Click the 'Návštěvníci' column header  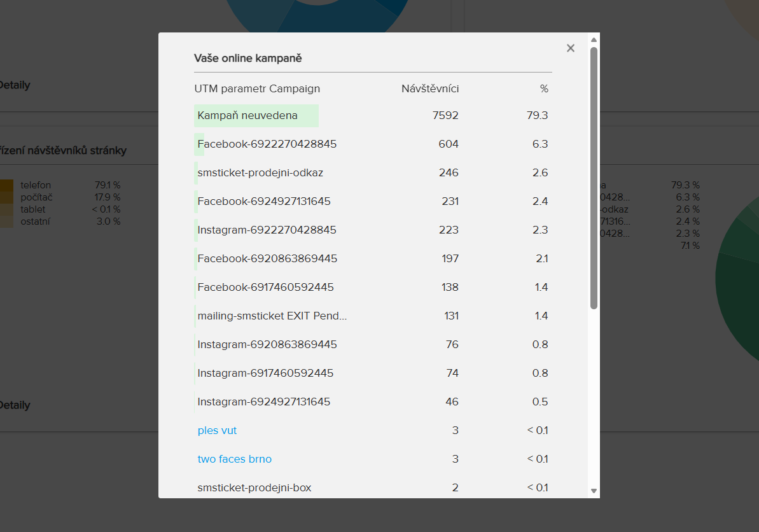coord(430,89)
